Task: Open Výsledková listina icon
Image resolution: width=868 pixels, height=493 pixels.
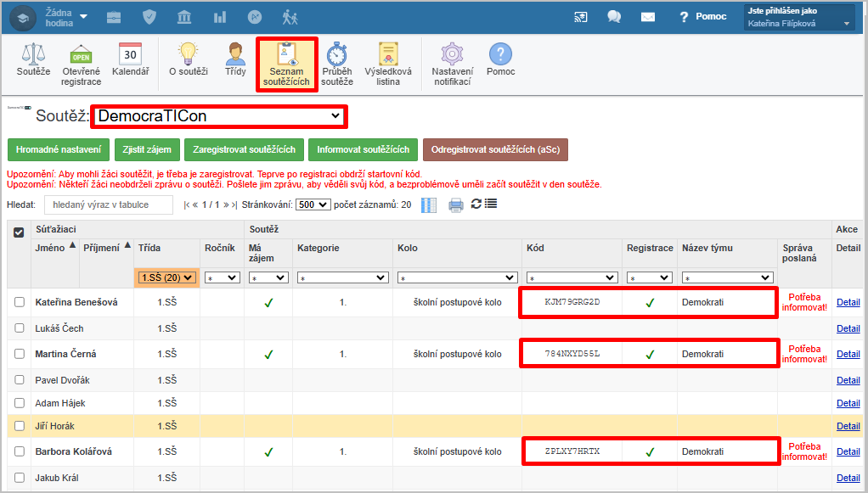Action: [x=388, y=64]
